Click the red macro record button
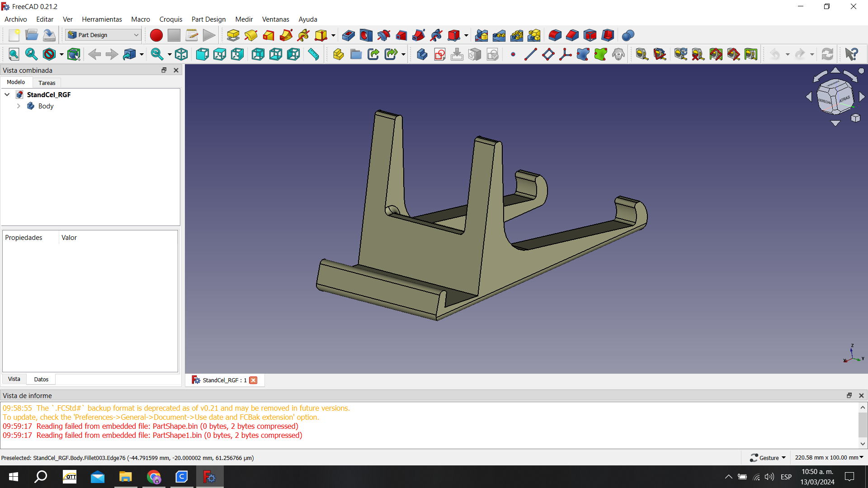The width and height of the screenshot is (868, 488). (156, 35)
